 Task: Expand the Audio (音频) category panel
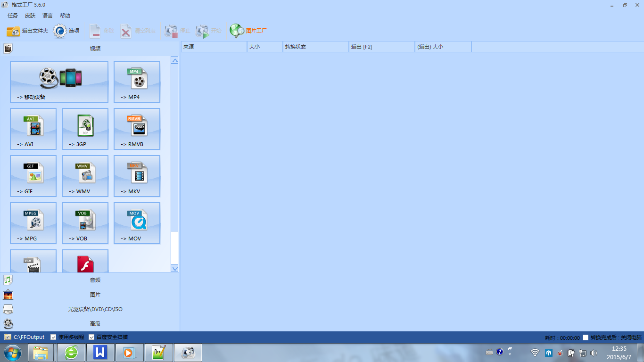tap(95, 280)
